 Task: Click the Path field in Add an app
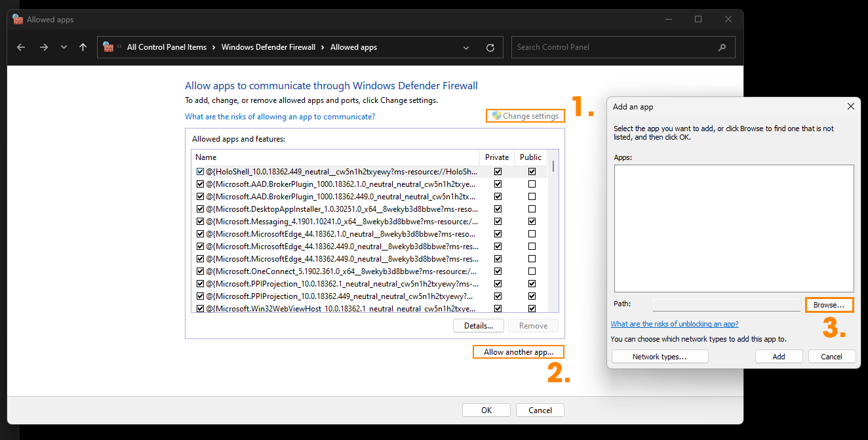point(726,305)
